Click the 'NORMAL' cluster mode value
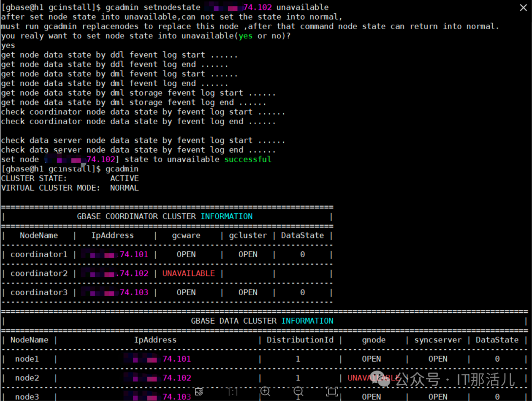The image size is (532, 401). [125, 188]
